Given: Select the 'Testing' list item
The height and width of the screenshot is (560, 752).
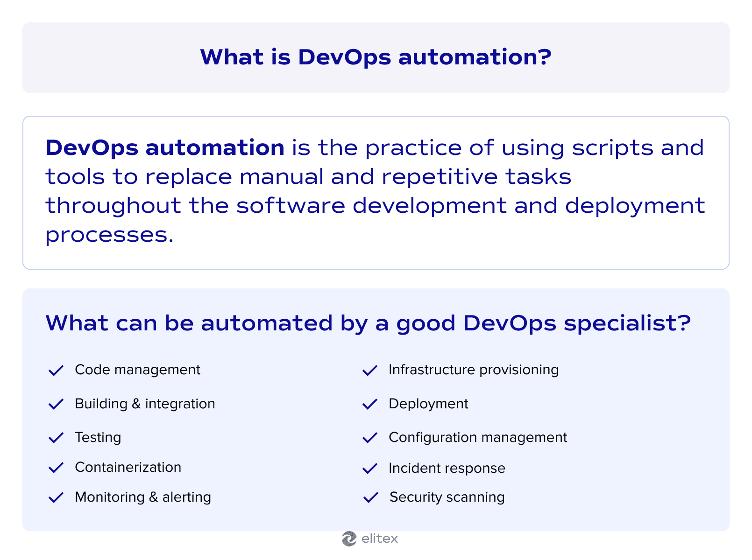Looking at the screenshot, I should (x=98, y=437).
